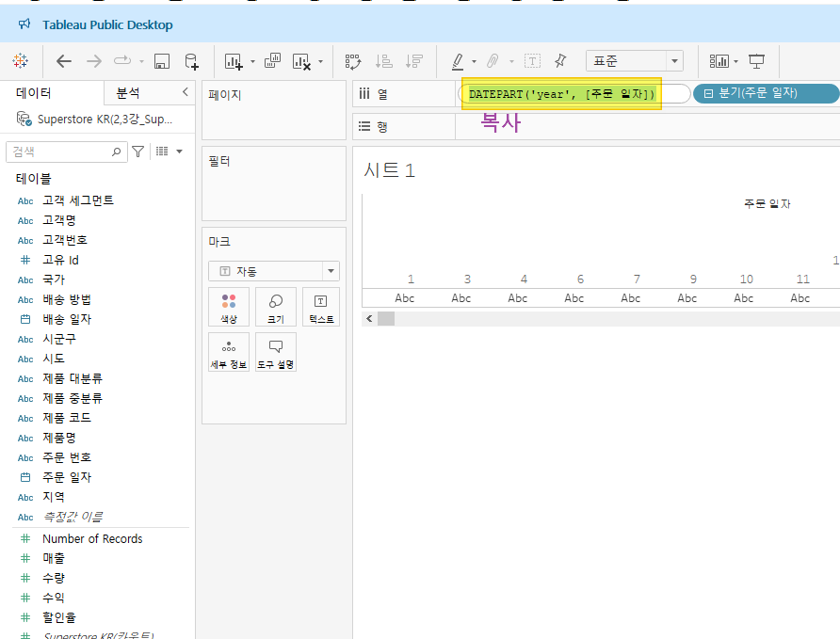Viewport: 840px width, 639px height.
Task: Collapse the data pane with the chevron
Action: pos(186,91)
